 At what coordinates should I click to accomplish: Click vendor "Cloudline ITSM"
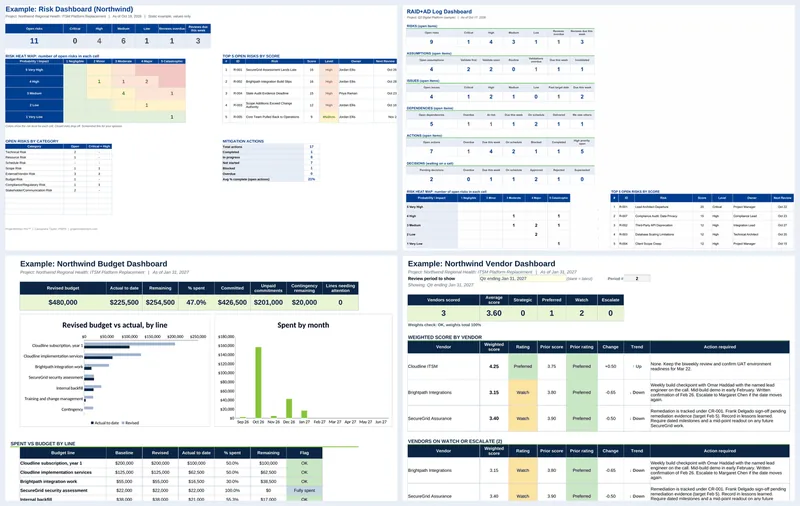point(423,366)
